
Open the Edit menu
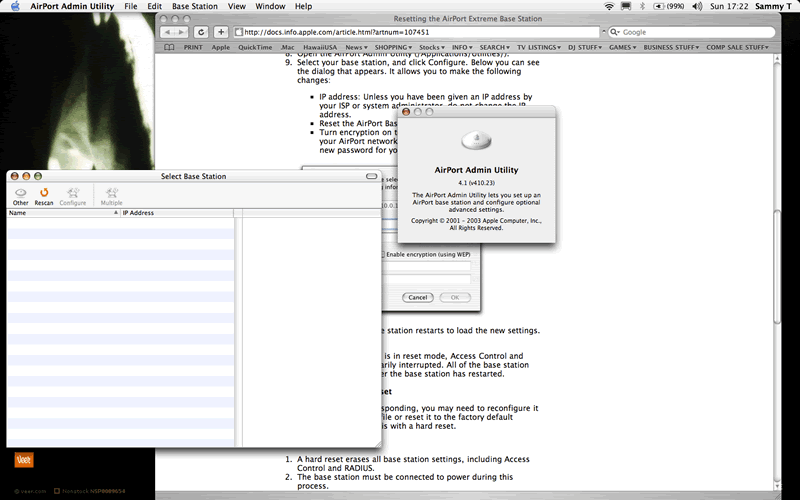[154, 6]
